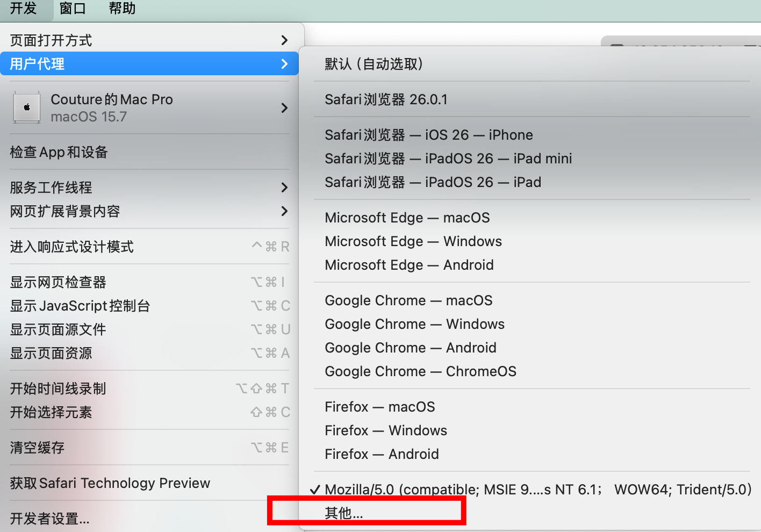The width and height of the screenshot is (761, 532).
Task: Expand Couture的Mac Pro submenu arrow
Action: [x=284, y=108]
